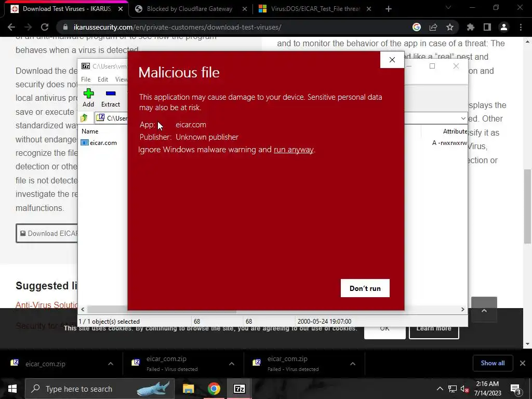Switch to Download Test Viruses - IKARUS tab

pyautogui.click(x=65, y=9)
